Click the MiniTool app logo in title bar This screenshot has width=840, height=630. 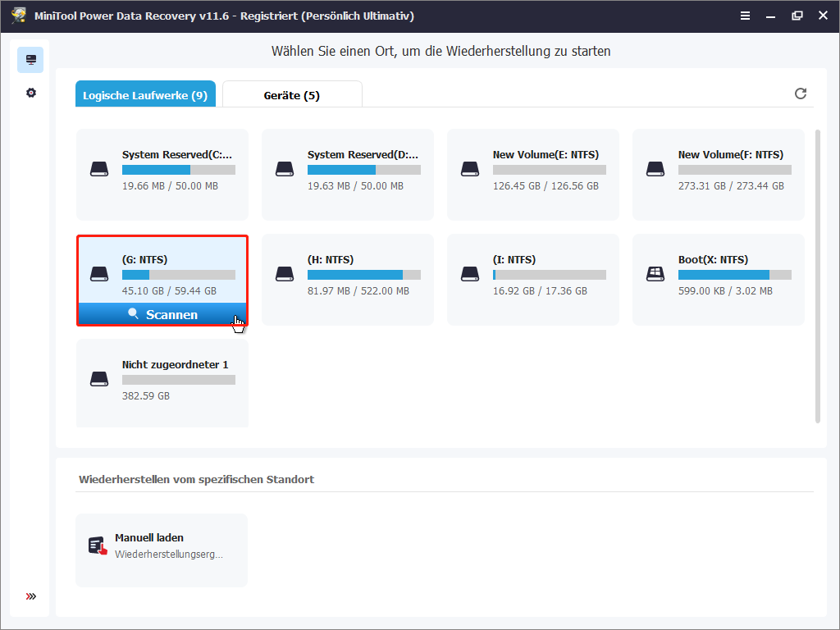(x=19, y=16)
